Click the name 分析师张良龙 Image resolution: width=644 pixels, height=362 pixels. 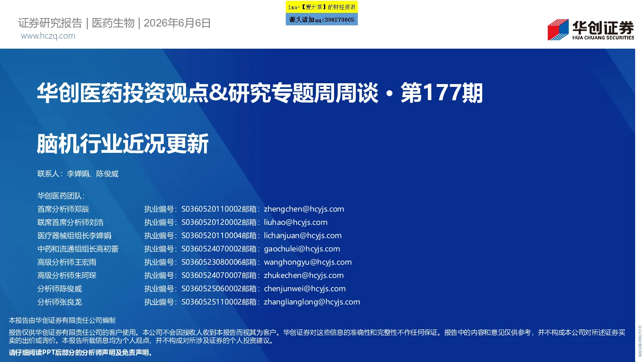tap(60, 302)
